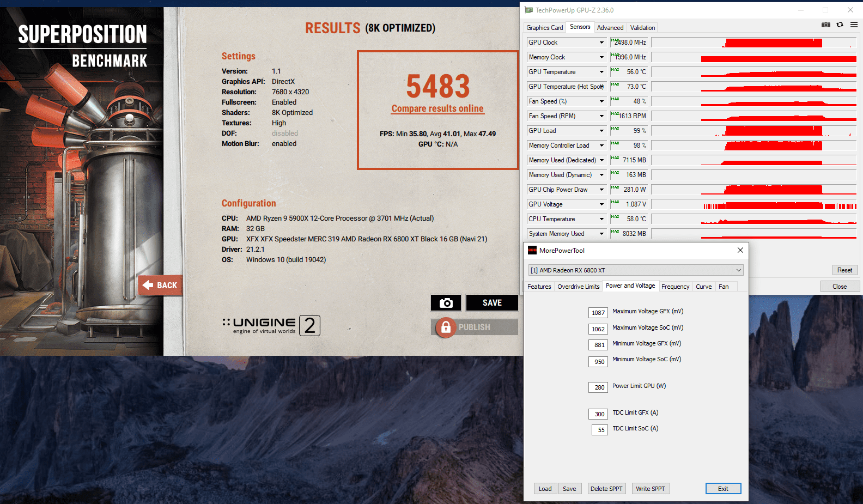
Task: Expand System Memory Used dropdown
Action: pos(601,234)
